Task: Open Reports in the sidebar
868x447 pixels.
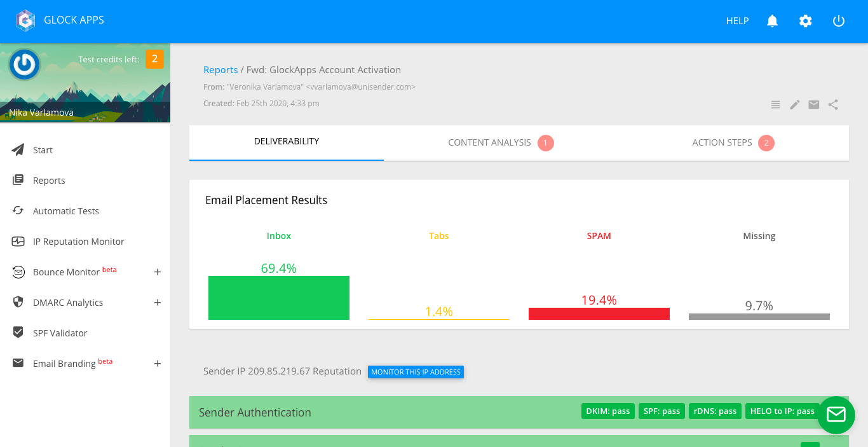Action: 49,181
